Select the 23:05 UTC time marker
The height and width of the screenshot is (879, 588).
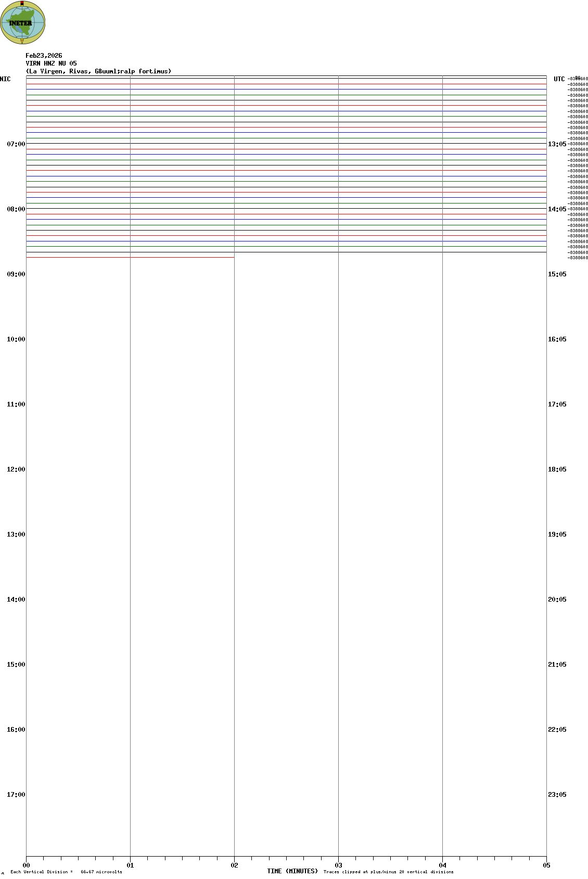pos(557,795)
